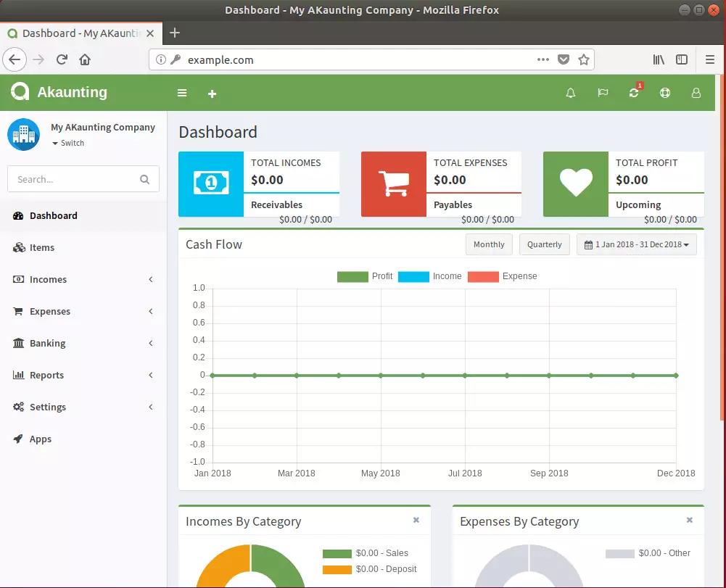Click the Receivables label
This screenshot has height=588, width=726.
(x=276, y=204)
